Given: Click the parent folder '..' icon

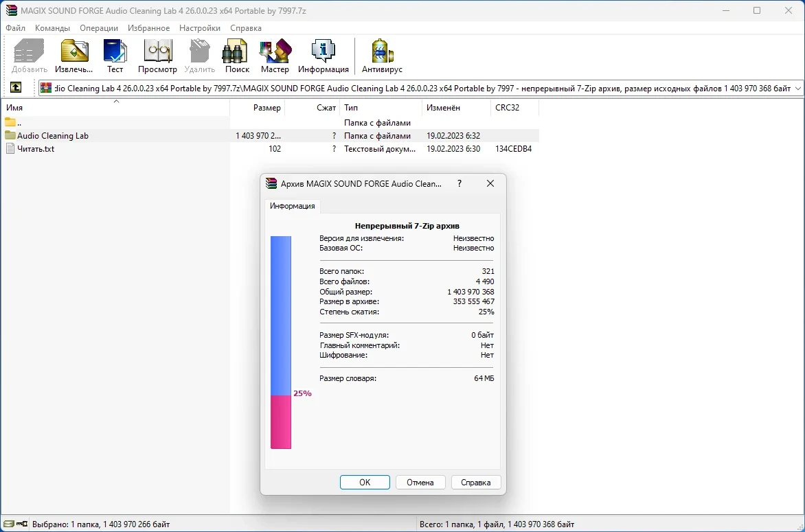Looking at the screenshot, I should 10,123.
